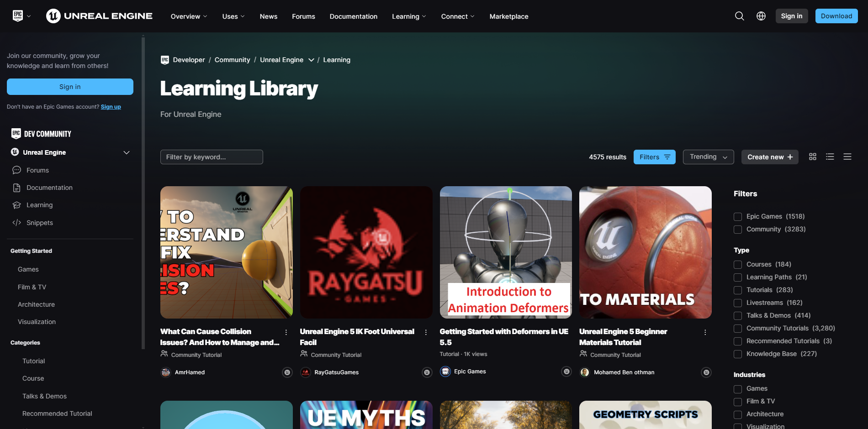Open the Learning dropdown in top navigation
Image resolution: width=868 pixels, height=429 pixels.
coord(409,16)
